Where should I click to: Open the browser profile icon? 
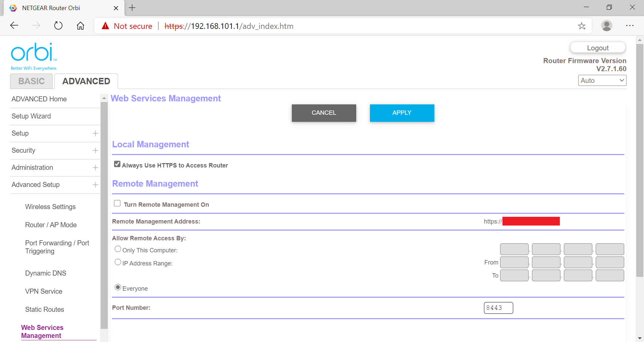pyautogui.click(x=606, y=26)
